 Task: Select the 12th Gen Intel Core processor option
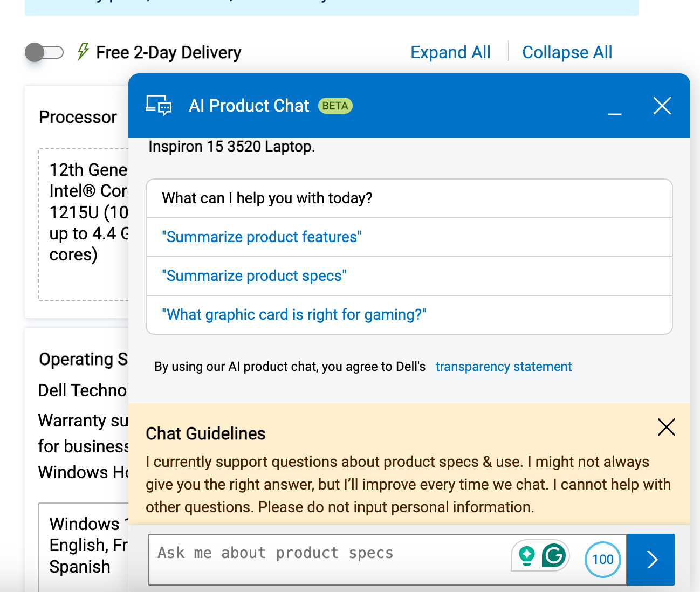tap(83, 224)
